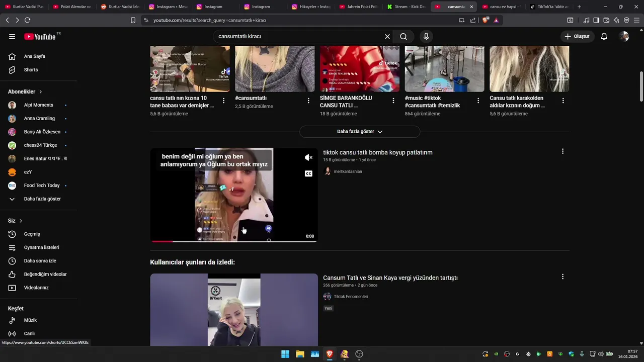
Task: Open the mertkardashian channel link
Action: click(x=348, y=171)
